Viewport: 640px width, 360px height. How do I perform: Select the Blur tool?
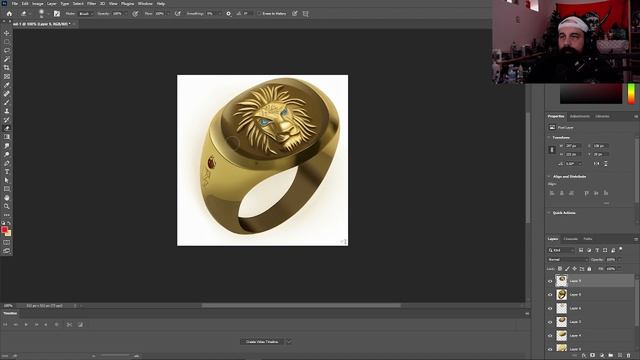click(x=7, y=146)
